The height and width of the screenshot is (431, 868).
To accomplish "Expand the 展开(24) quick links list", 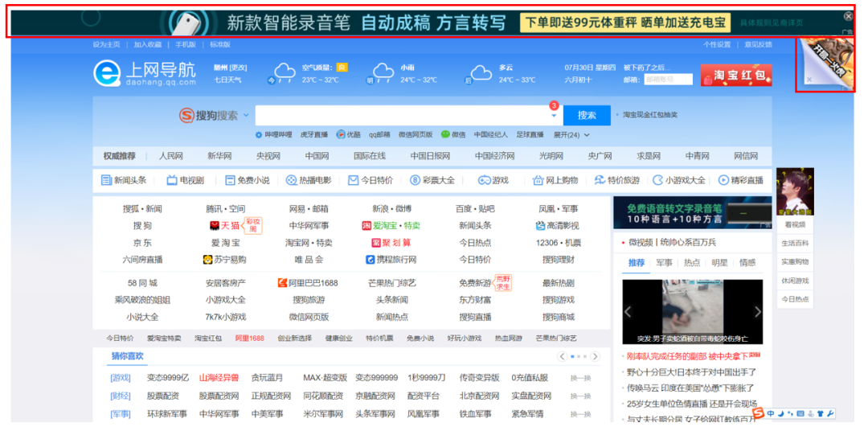I will 571,134.
